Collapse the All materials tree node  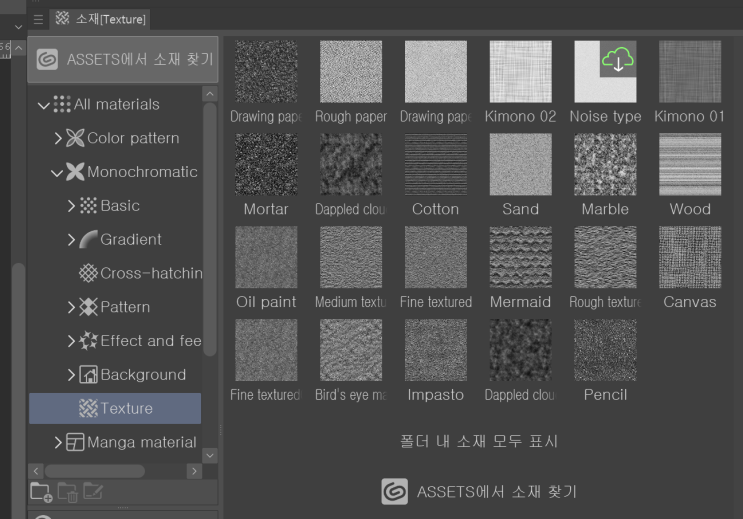point(43,104)
